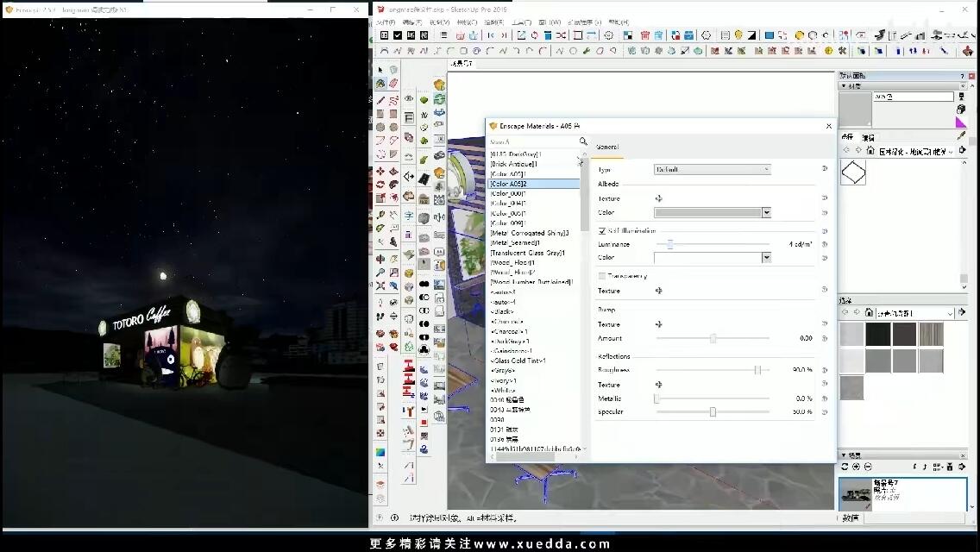Switch to the Edit tab in materials panel
Image resolution: width=980 pixels, height=552 pixels.
click(x=868, y=137)
